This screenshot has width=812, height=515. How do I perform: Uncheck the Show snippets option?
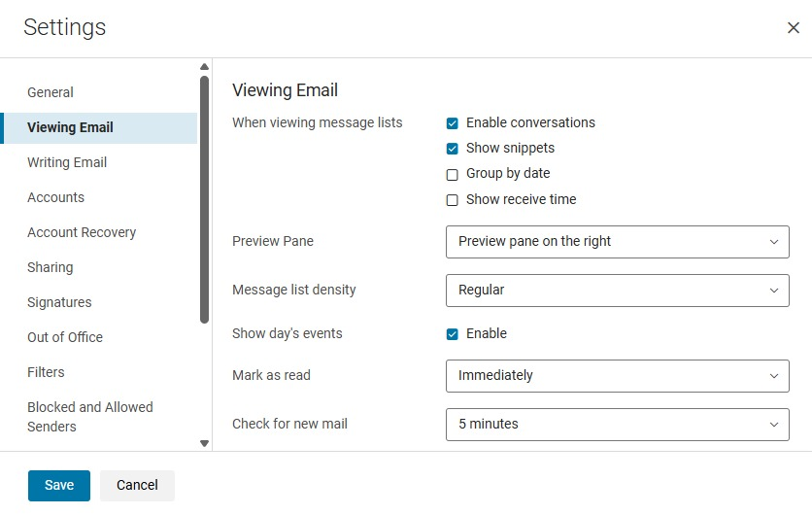(453, 149)
